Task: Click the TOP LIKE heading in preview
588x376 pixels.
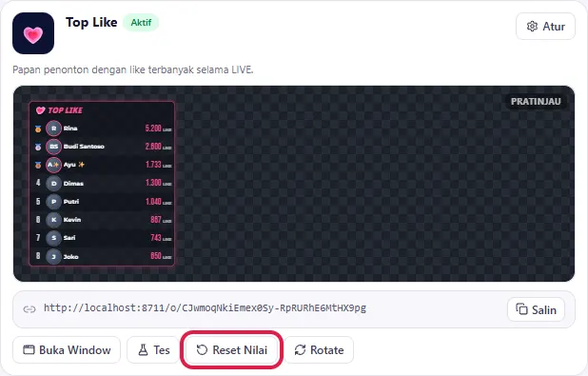Action: (x=65, y=110)
